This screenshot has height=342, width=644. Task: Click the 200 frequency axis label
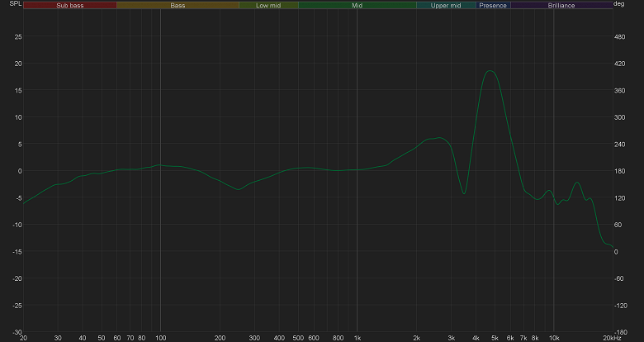pyautogui.click(x=220, y=338)
